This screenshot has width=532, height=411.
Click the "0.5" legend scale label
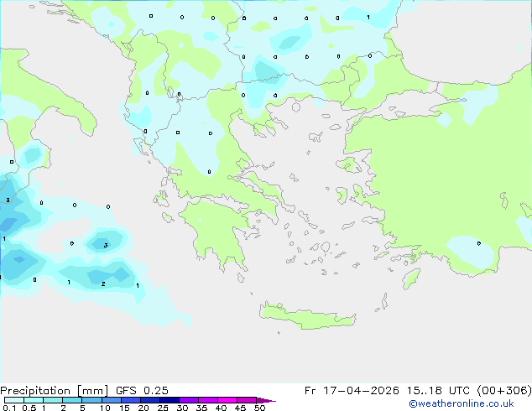pos(29,408)
